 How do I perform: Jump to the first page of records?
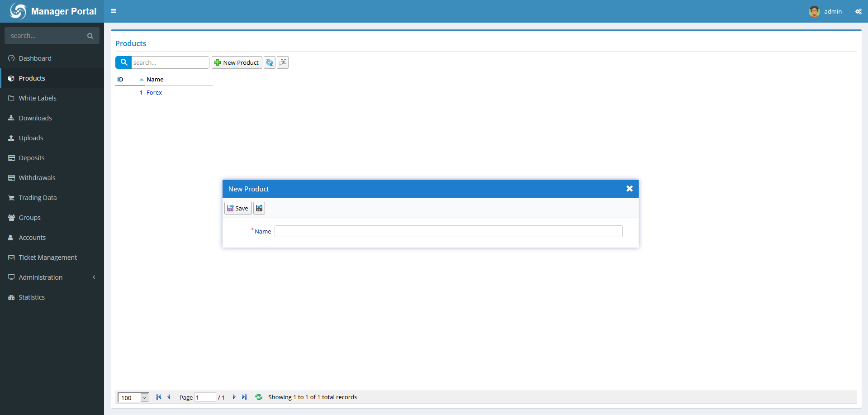159,397
